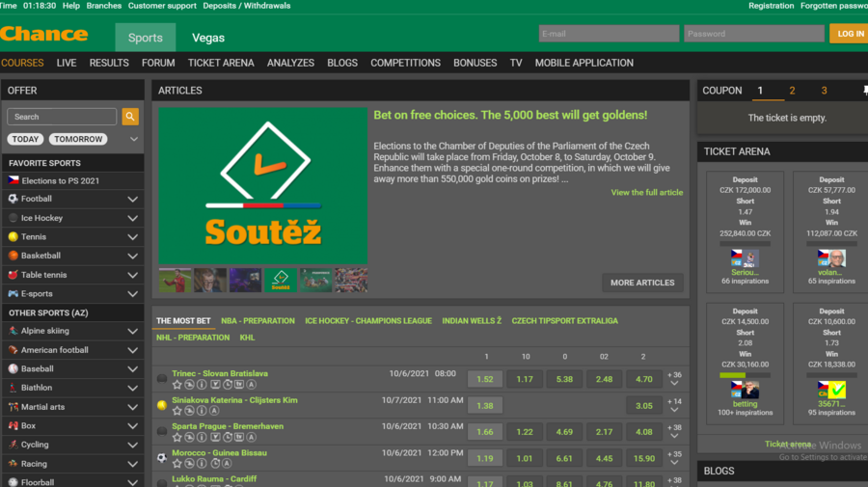Favorite the Trinec - Slovan Bratislava match star

coord(176,384)
